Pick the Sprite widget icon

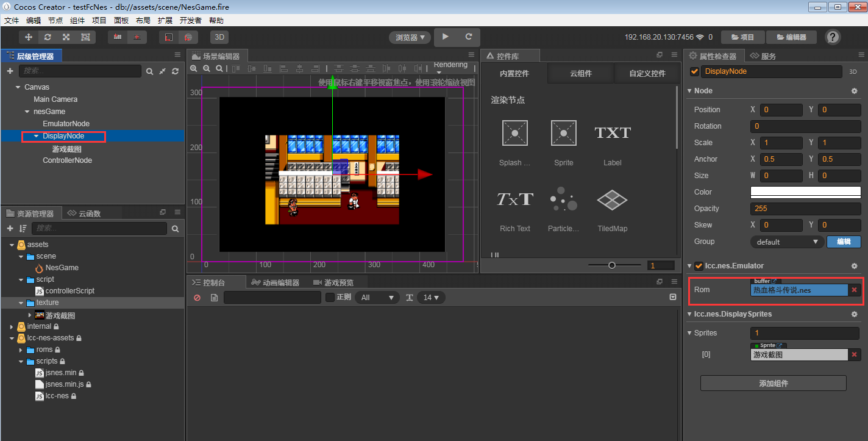pos(564,132)
